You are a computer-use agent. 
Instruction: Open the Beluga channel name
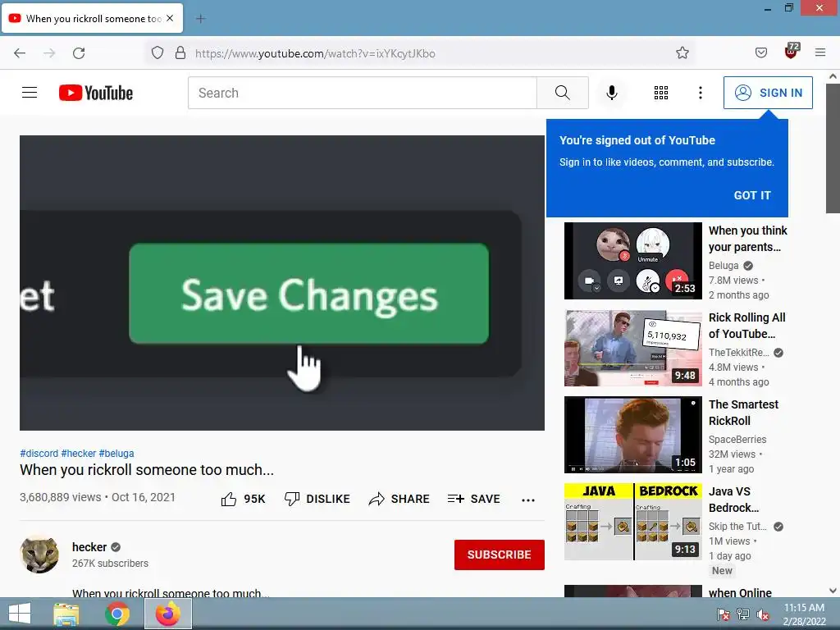724,265
